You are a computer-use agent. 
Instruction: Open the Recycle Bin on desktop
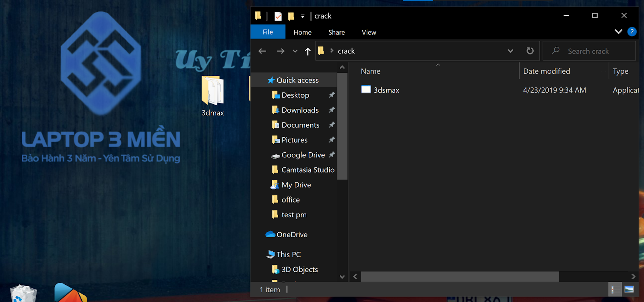pos(23,294)
